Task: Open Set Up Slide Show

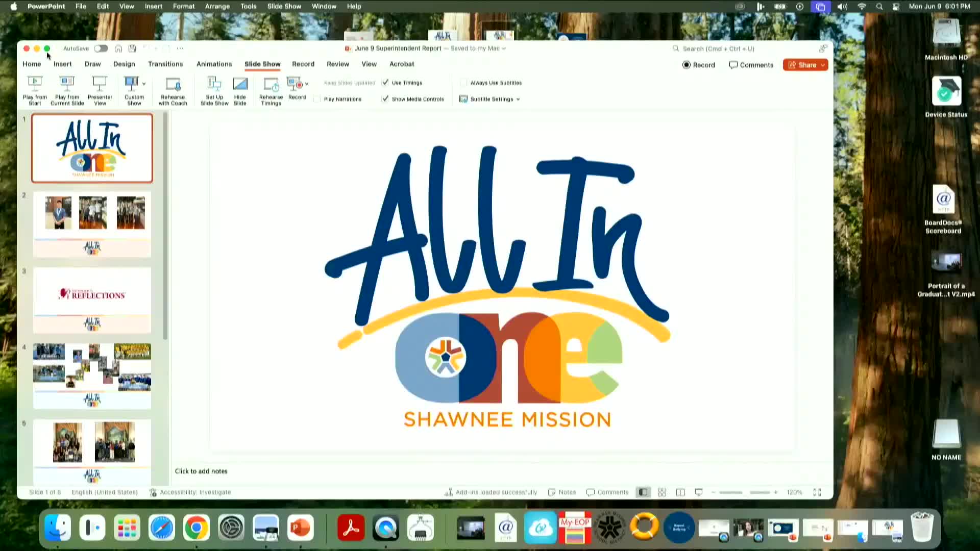Action: tap(214, 90)
